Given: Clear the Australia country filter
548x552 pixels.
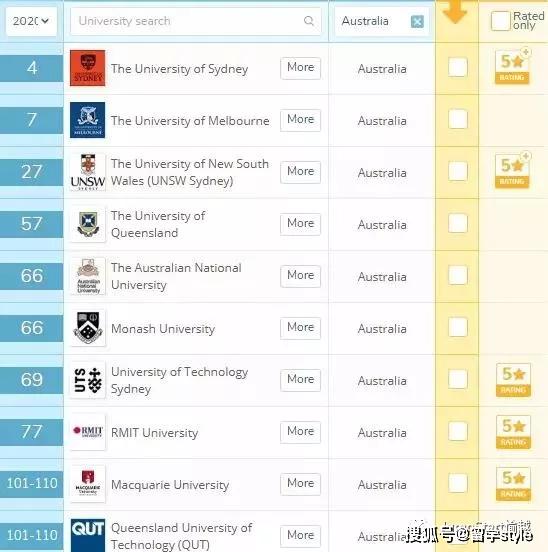Looking at the screenshot, I should click(417, 21).
